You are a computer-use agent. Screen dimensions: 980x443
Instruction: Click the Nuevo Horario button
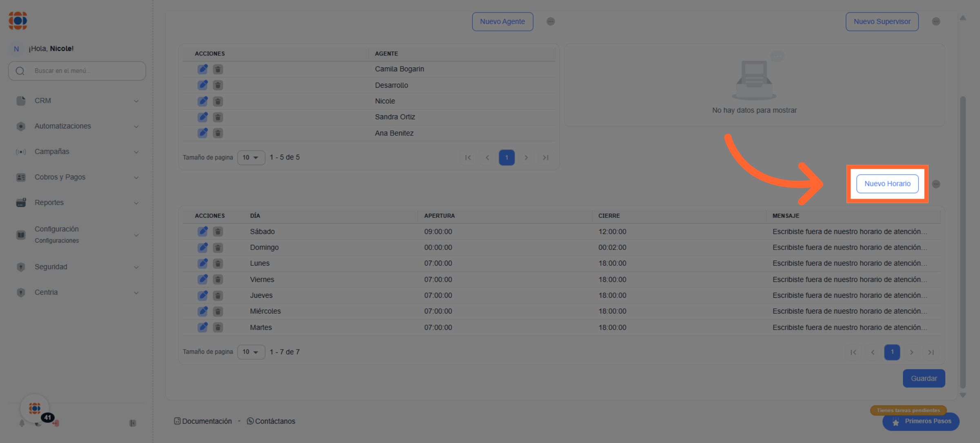tap(887, 184)
